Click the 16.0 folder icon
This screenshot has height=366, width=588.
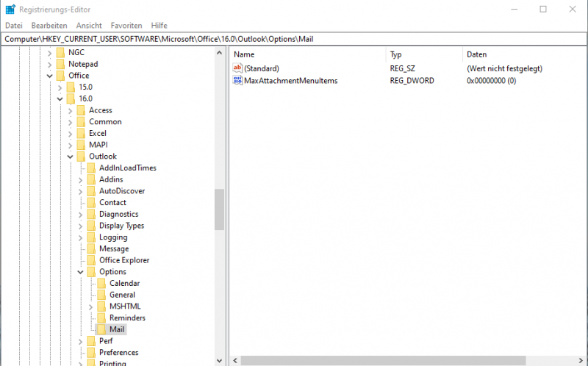[x=71, y=99]
